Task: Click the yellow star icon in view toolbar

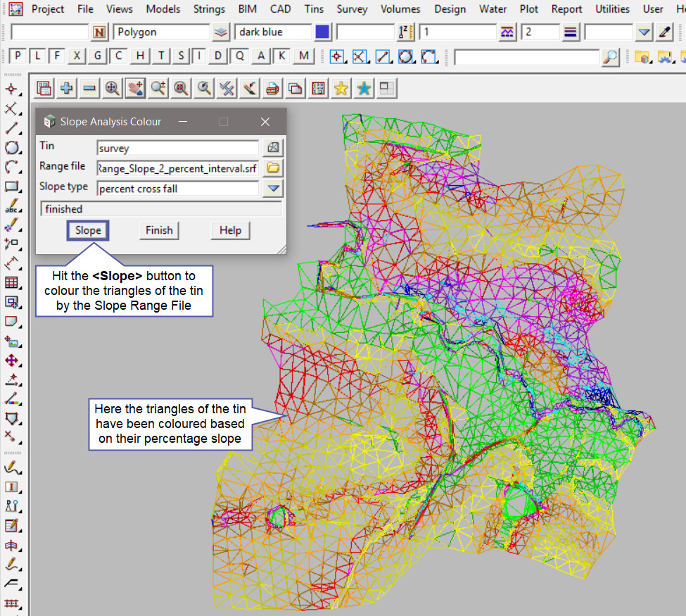Action: [341, 88]
